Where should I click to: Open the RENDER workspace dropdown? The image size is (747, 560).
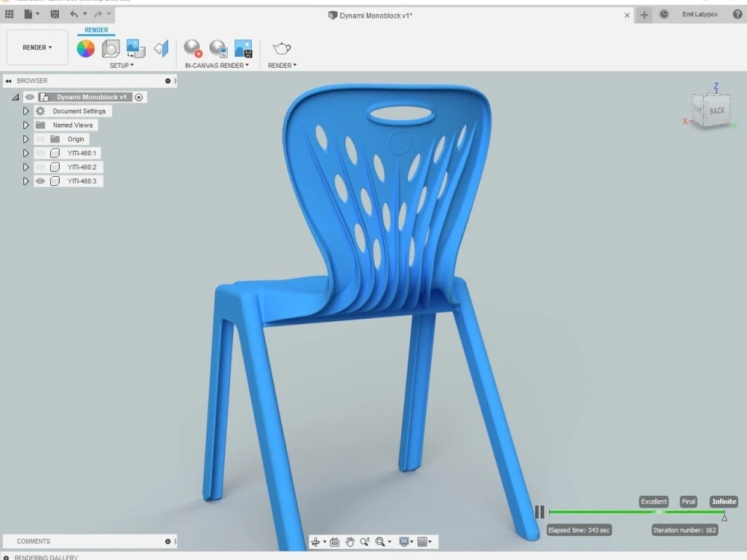[x=37, y=48]
